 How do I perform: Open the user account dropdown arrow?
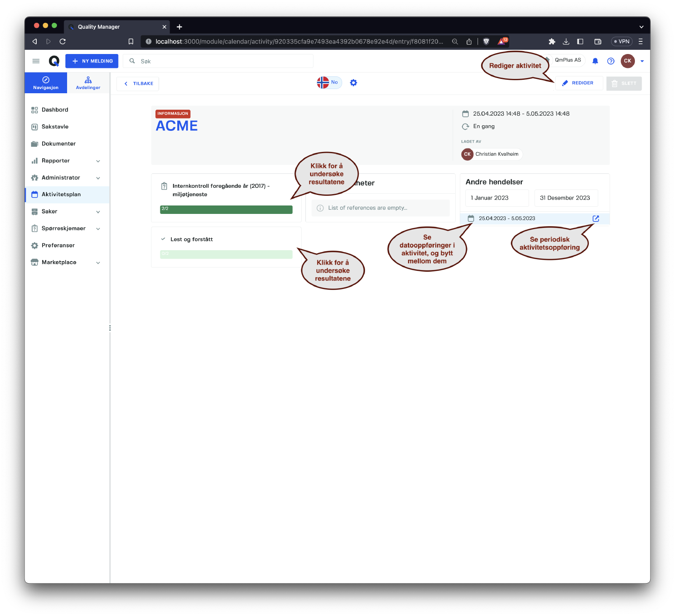(642, 61)
